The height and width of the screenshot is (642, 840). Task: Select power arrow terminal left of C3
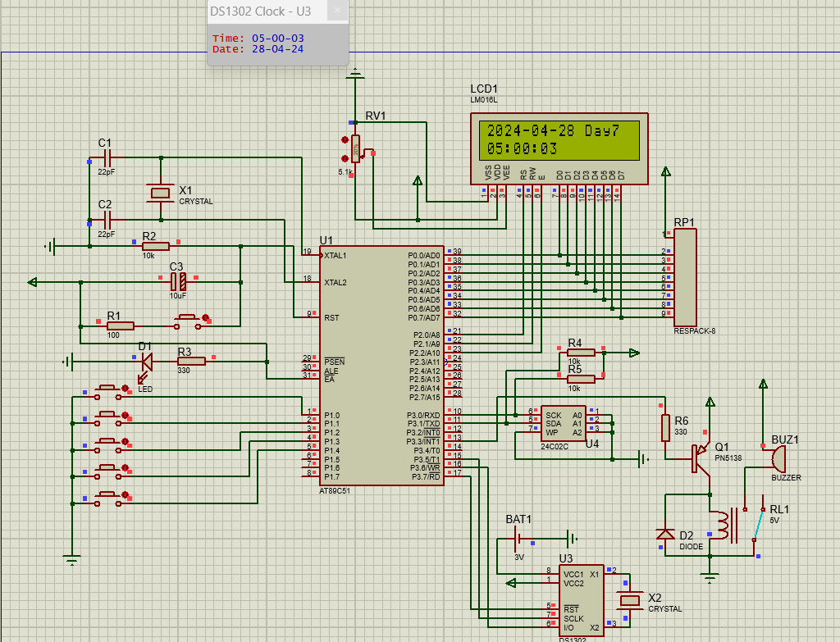coord(32,282)
